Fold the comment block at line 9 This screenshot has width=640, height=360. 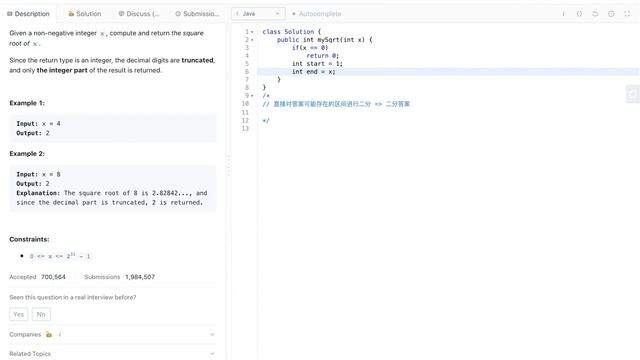(252, 96)
